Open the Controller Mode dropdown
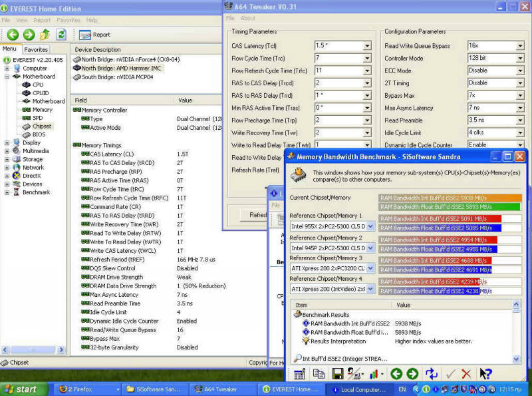Screen dimensions: 532x396 click(520, 59)
